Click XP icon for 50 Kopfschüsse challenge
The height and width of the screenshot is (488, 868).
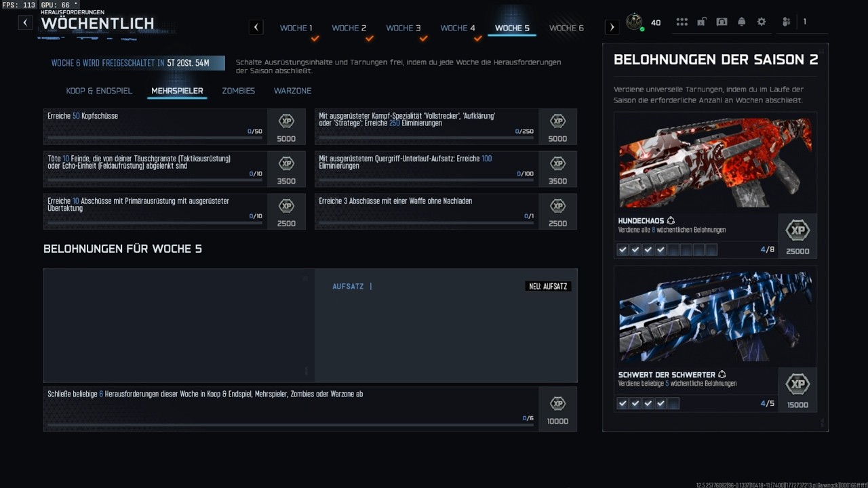(286, 121)
